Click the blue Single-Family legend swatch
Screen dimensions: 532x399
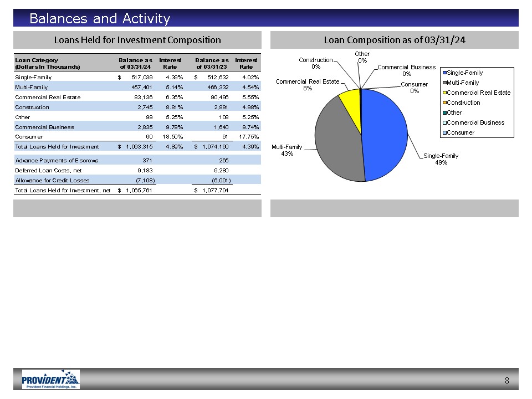click(443, 73)
